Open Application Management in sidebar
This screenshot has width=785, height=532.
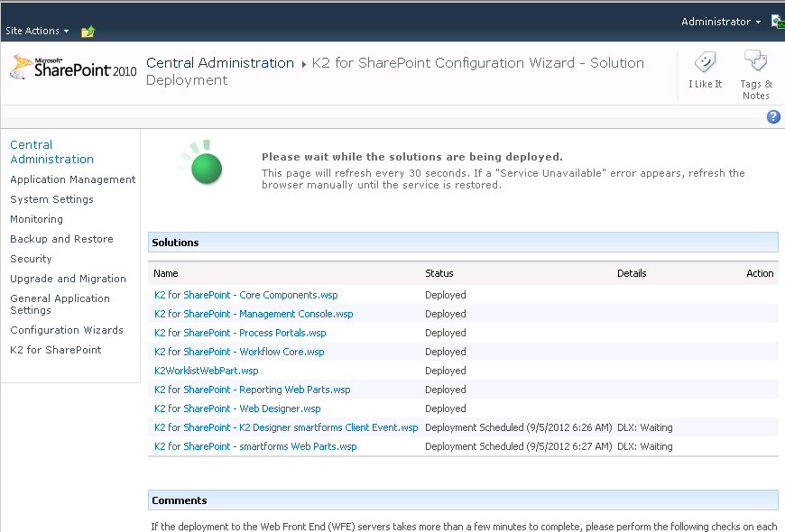coord(72,179)
